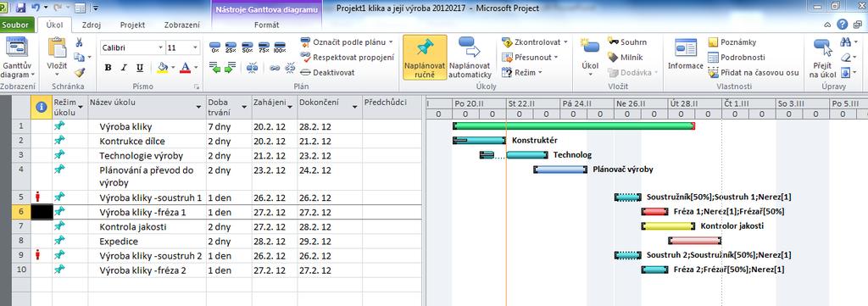The width and height of the screenshot is (868, 306).
Task: Open Poznámky task notes
Action: pos(732,42)
